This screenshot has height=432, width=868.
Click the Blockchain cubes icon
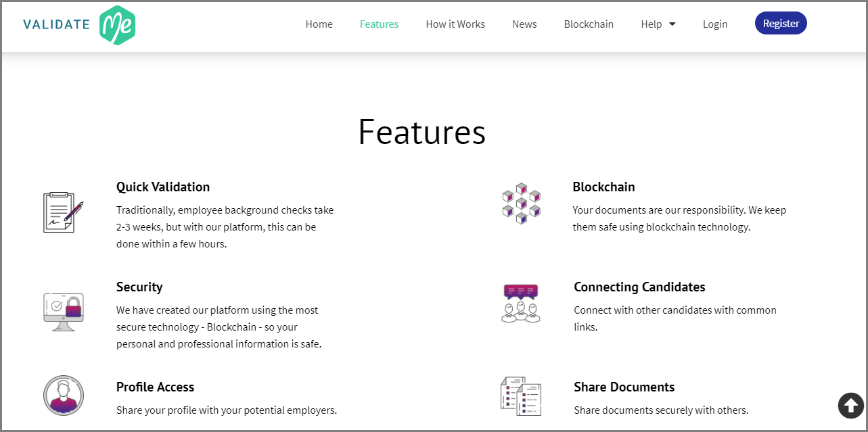coord(521,203)
